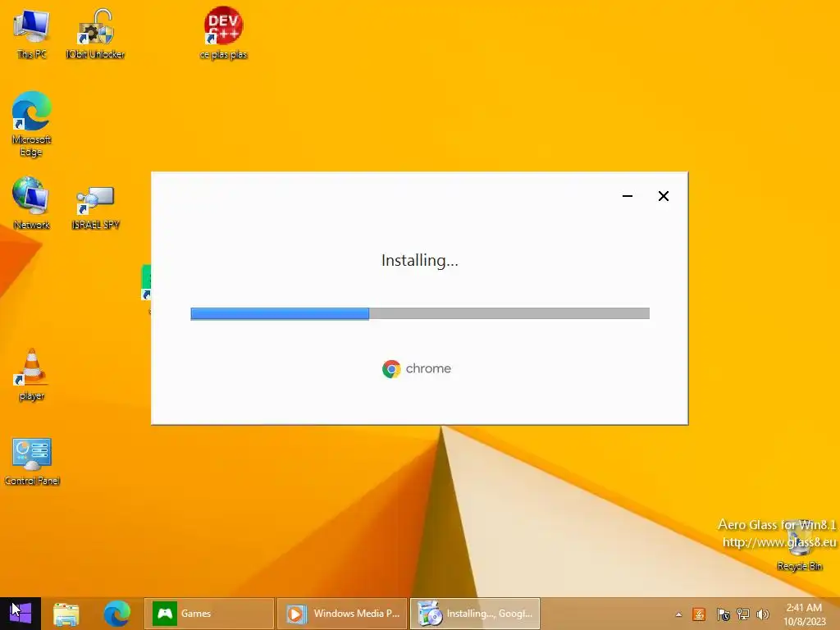Open the This PC desktop icon
Screen dimensions: 840x630
[32, 33]
